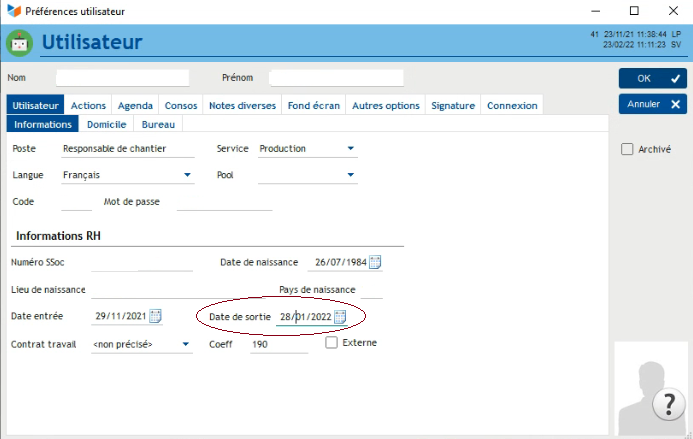
Task: Switch to the Agenda tab
Action: (135, 106)
